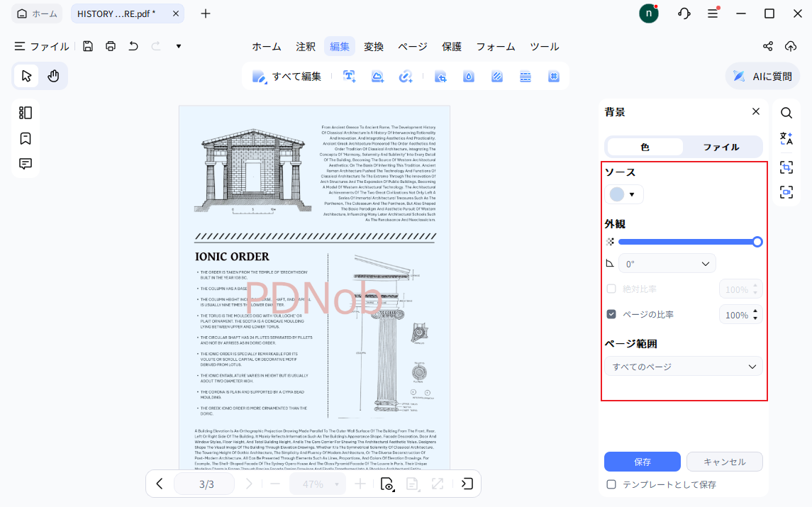812x507 pixels.
Task: Toggle the 絶対比率 checkbox
Action: coord(611,289)
